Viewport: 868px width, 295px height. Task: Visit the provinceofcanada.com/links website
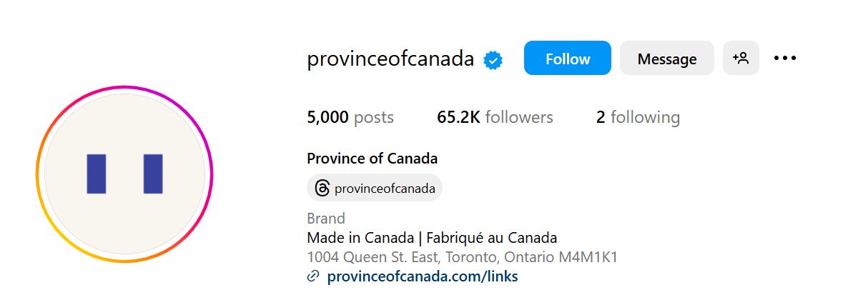422,276
